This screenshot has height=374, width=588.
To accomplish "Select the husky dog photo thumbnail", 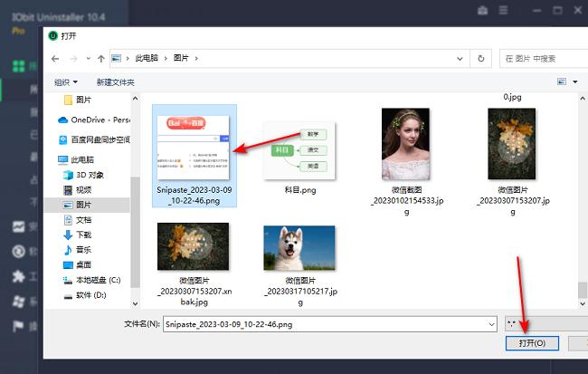I will click(x=299, y=250).
